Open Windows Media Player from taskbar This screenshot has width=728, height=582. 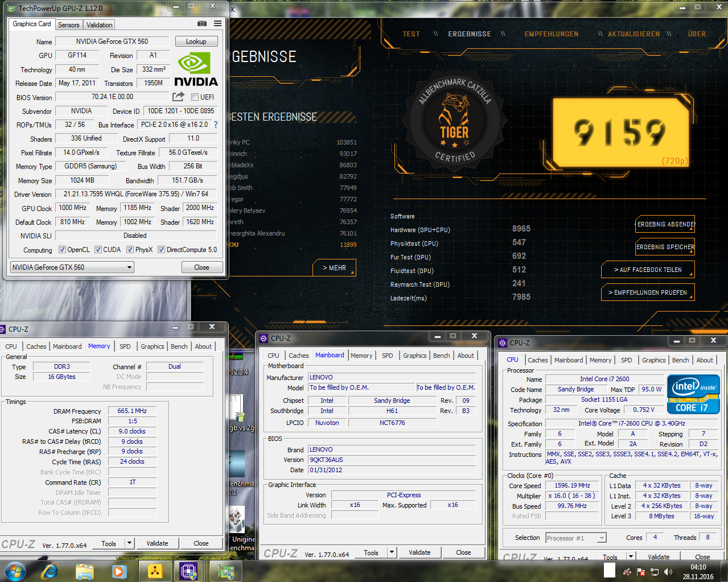[x=119, y=571]
